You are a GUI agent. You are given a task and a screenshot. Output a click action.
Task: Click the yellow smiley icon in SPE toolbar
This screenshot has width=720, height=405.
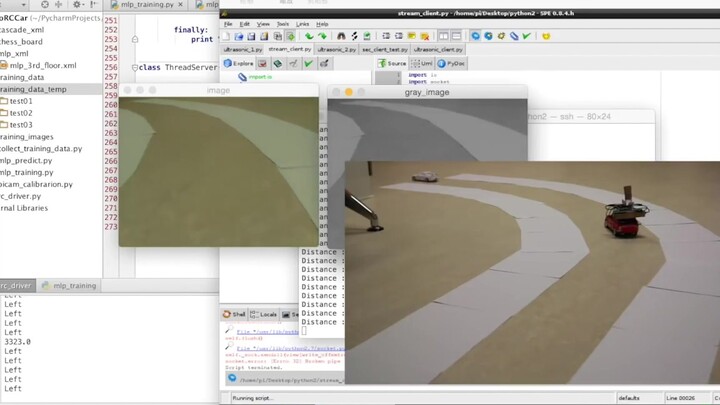tap(546, 36)
